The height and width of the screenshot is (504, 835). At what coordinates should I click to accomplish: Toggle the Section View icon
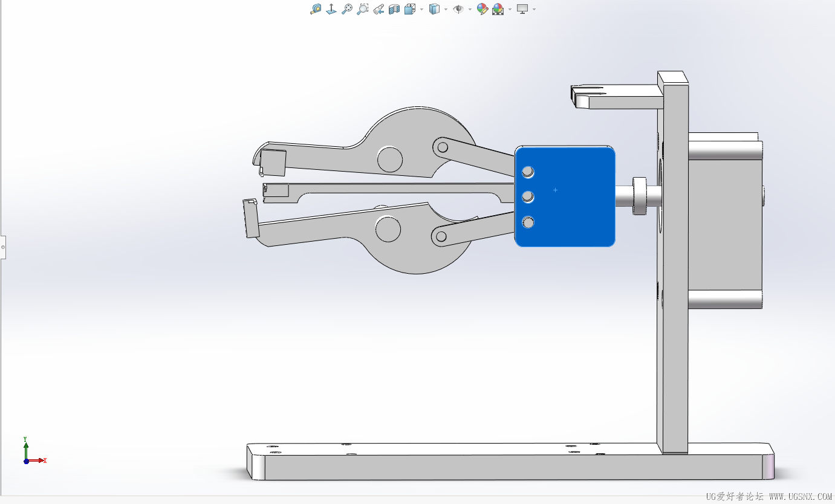(x=394, y=9)
